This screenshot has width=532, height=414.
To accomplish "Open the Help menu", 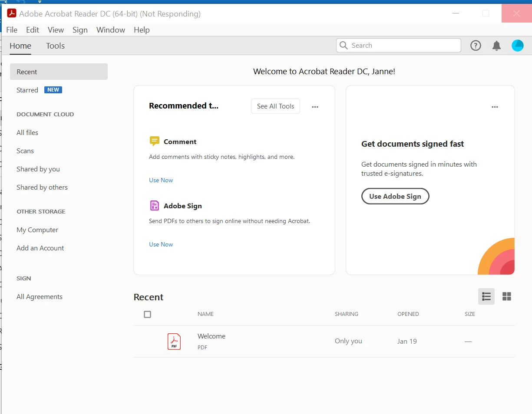I will [x=142, y=30].
